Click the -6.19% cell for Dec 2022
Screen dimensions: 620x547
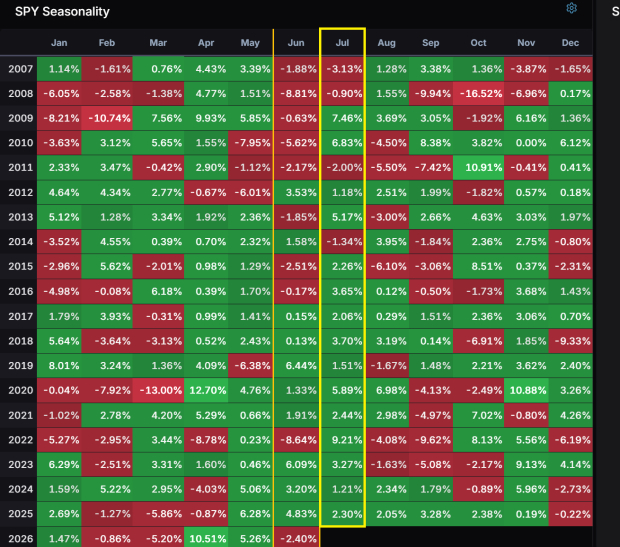(x=571, y=440)
